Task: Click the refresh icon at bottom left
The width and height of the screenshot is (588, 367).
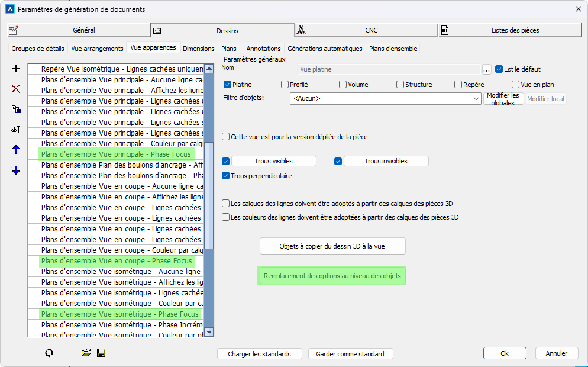Action: (x=49, y=353)
